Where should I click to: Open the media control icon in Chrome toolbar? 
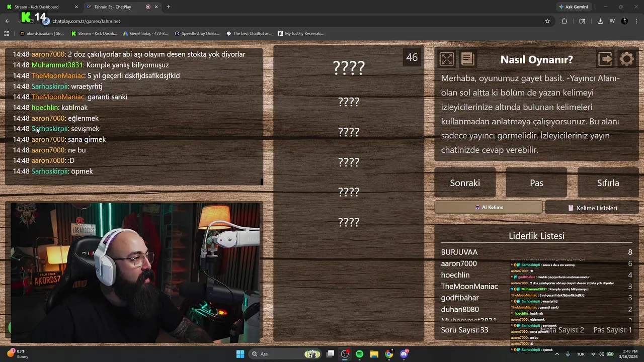[612, 21]
